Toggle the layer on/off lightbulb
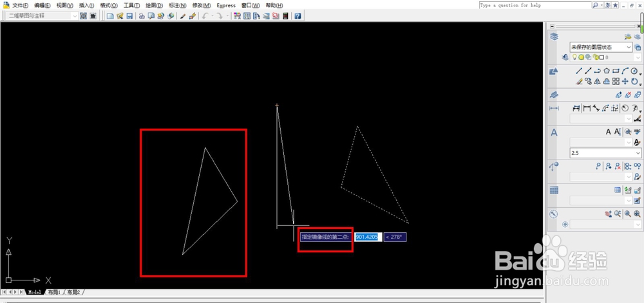644x303 pixels. [574, 57]
